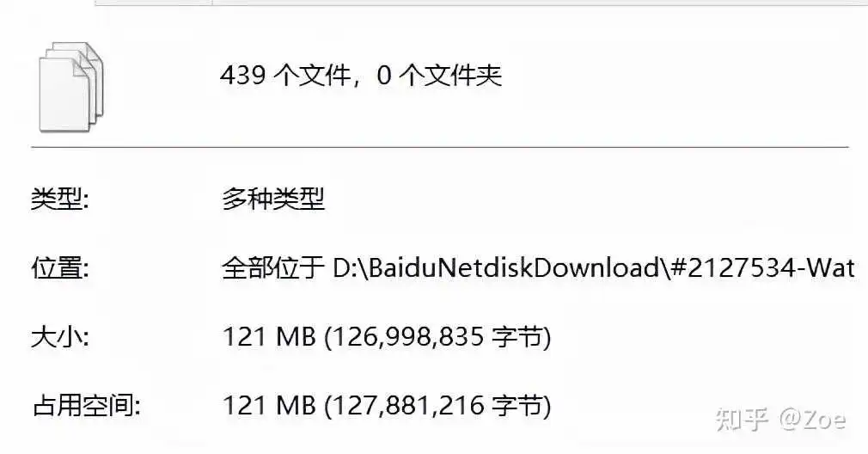The image size is (868, 454).
Task: Click the horizontal separator line below icon
Action: 439,147
